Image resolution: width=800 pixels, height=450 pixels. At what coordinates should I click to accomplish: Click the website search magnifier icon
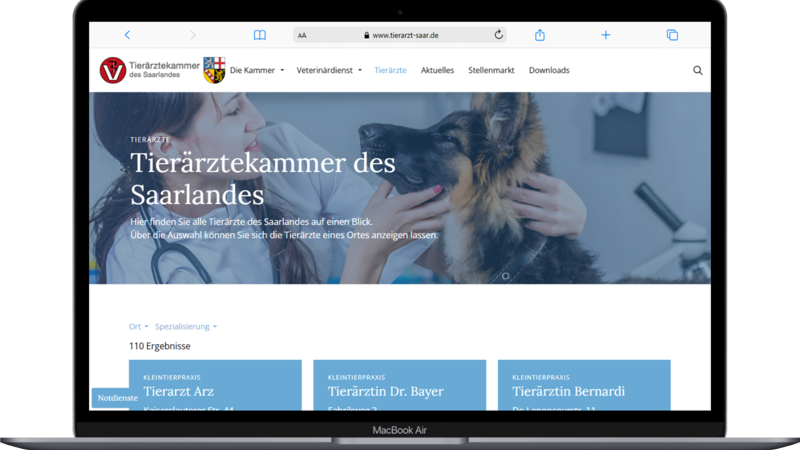[698, 71]
